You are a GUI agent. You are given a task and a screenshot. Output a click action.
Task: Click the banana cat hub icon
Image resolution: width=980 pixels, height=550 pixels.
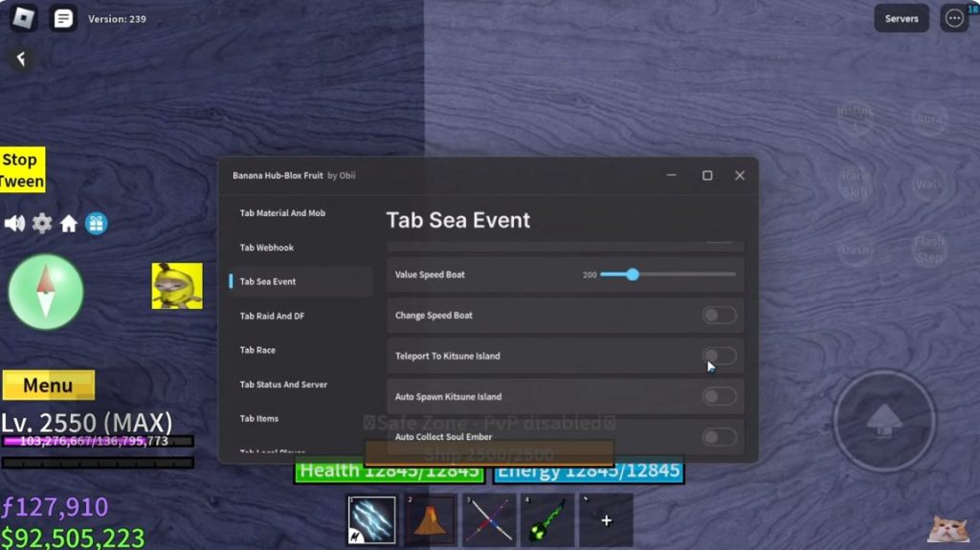click(177, 286)
